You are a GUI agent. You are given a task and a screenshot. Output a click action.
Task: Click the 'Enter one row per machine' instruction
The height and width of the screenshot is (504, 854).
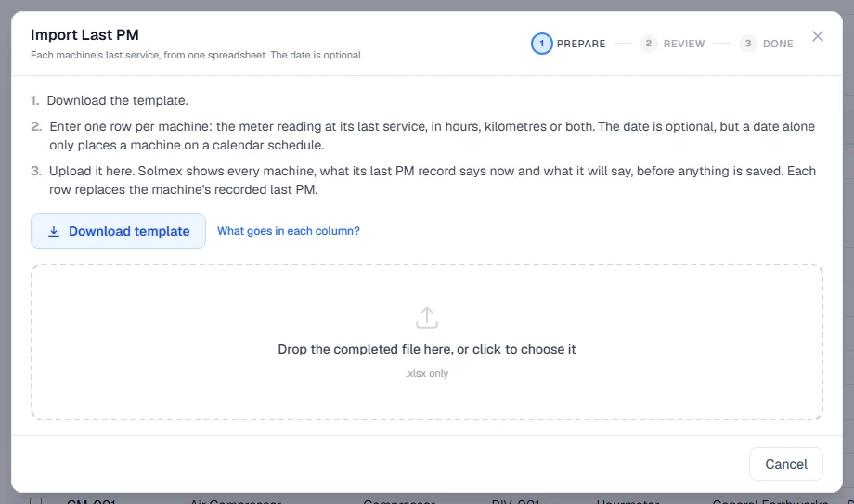pos(432,136)
